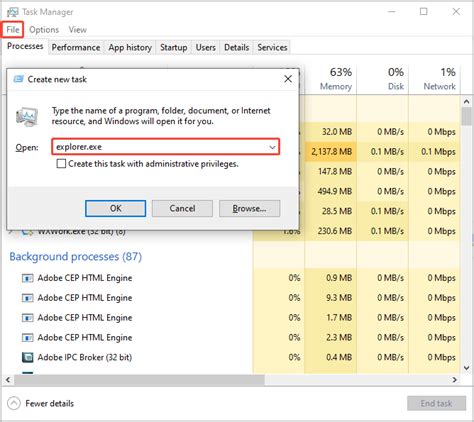The image size is (474, 422).
Task: Click the 32.0 MB memory cell
Action: click(331, 132)
